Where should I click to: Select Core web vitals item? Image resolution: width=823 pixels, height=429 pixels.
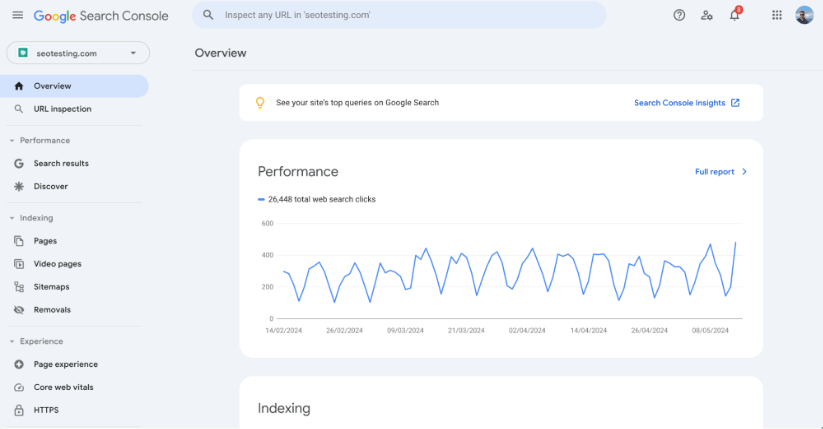click(65, 387)
